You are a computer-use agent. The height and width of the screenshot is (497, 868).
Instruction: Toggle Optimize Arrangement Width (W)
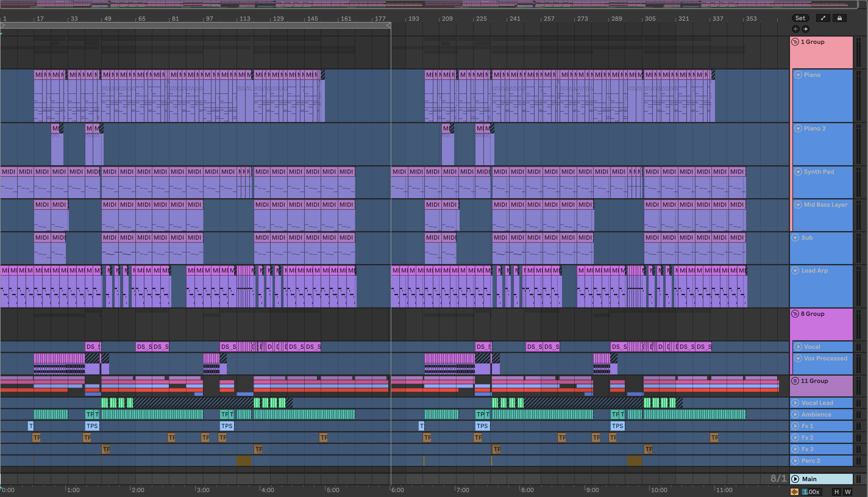click(848, 492)
